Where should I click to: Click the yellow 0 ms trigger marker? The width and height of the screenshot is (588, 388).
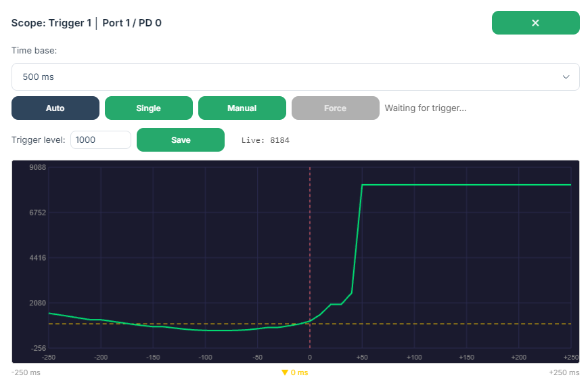point(295,372)
